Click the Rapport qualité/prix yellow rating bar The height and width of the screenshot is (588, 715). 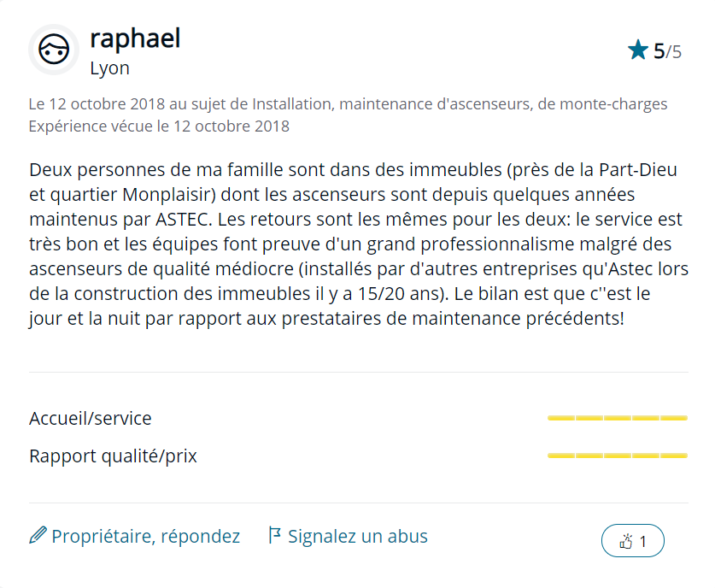[617, 456]
